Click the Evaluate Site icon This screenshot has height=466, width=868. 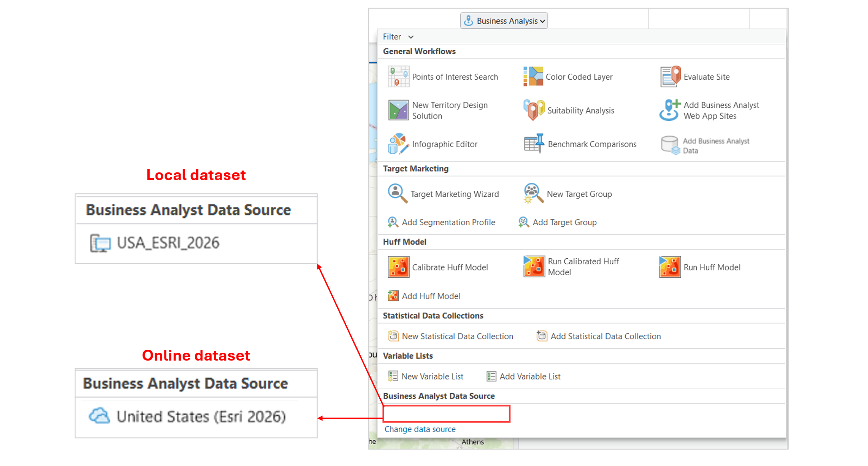670,76
